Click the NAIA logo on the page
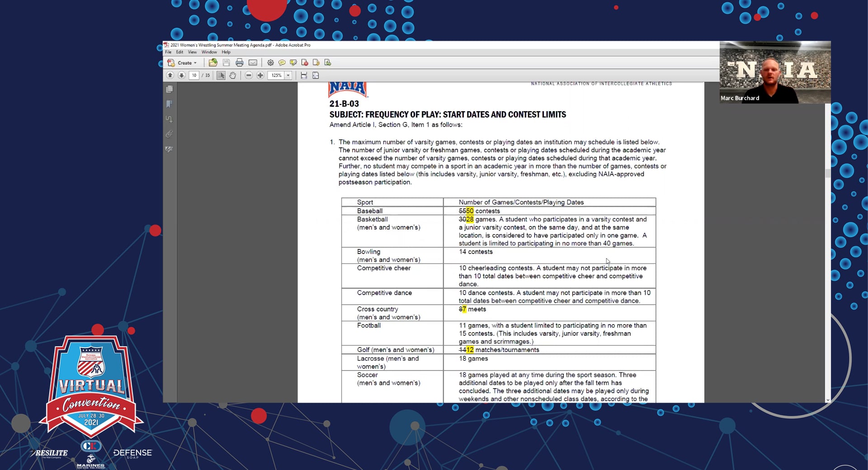 coord(348,89)
